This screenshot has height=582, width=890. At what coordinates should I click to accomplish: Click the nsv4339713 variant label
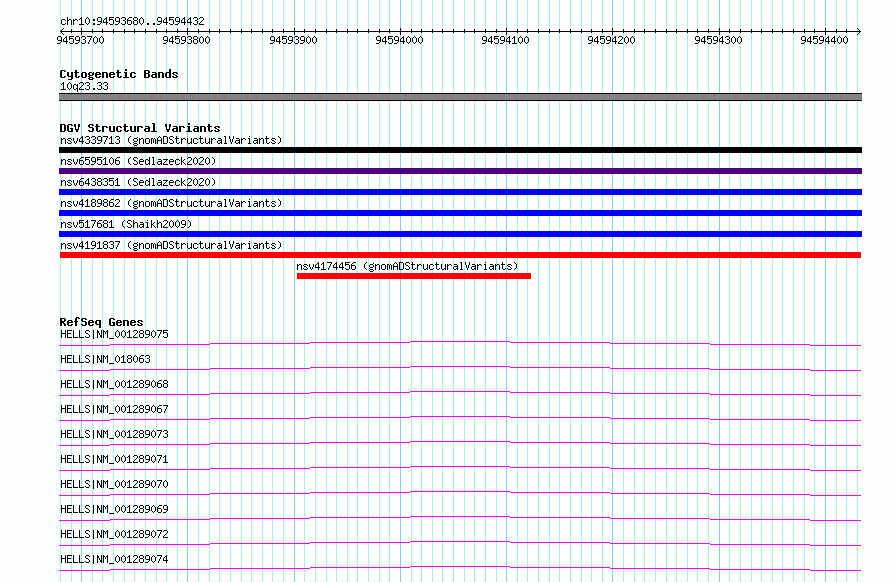(x=171, y=140)
